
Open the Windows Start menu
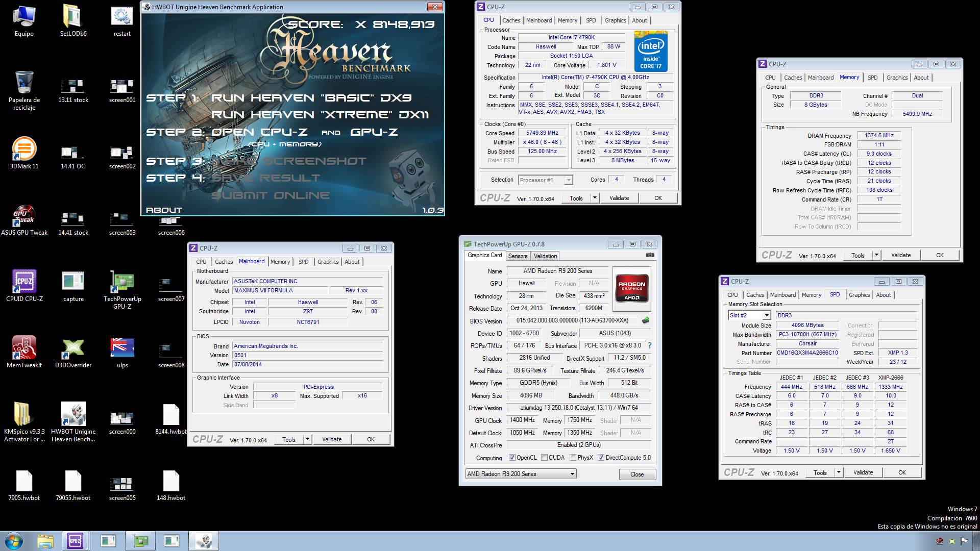(13, 541)
